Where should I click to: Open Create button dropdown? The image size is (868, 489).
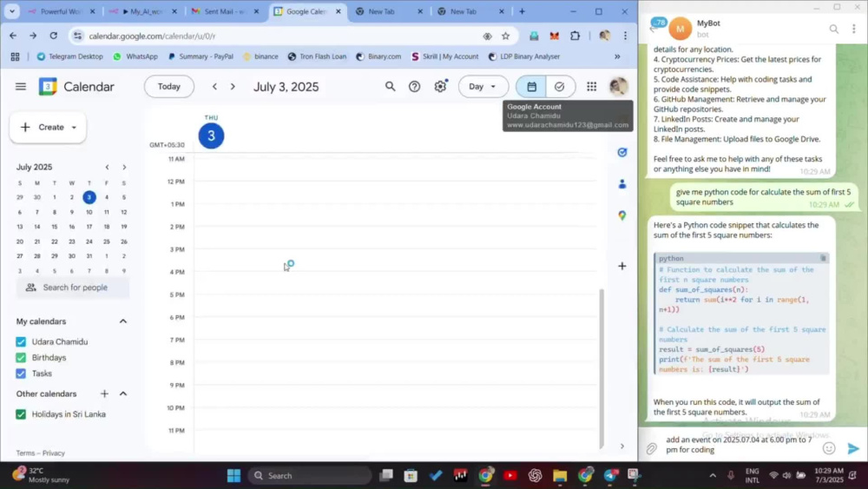tap(74, 128)
